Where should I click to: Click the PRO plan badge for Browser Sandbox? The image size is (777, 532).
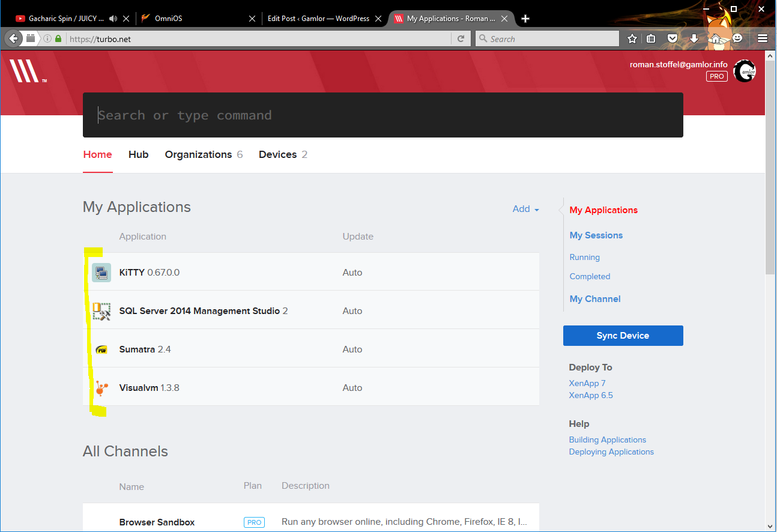[x=255, y=522]
